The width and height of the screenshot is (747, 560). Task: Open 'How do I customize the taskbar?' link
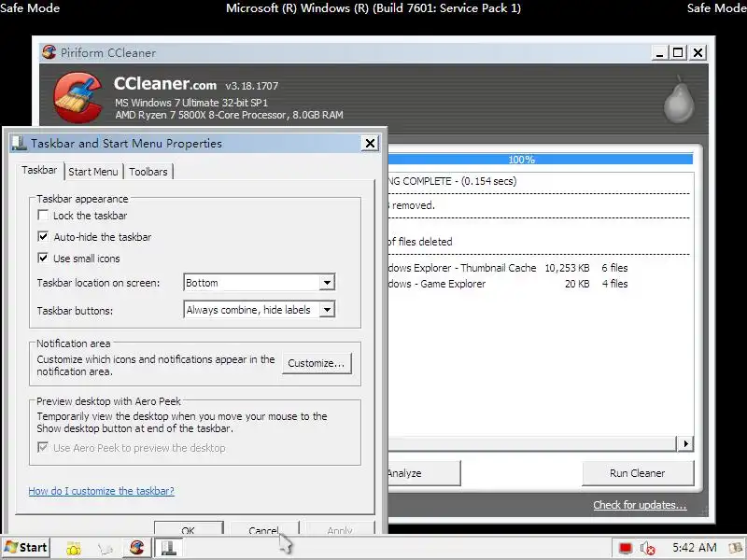tap(101, 491)
